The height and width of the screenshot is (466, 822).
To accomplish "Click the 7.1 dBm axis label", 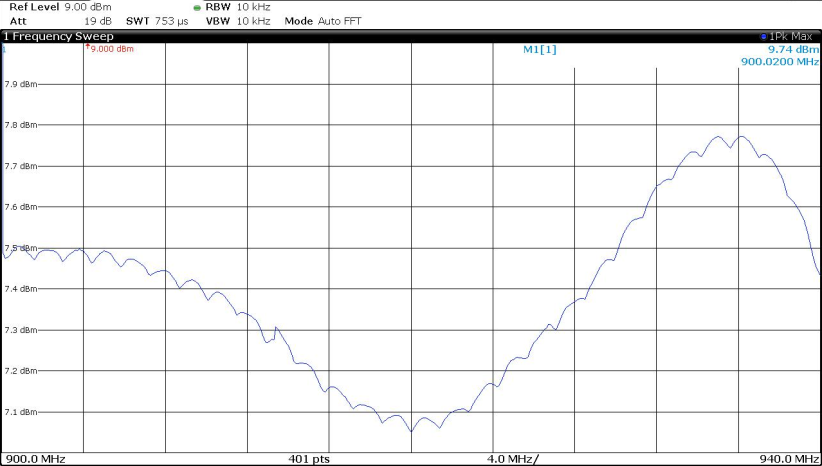I will [x=20, y=412].
